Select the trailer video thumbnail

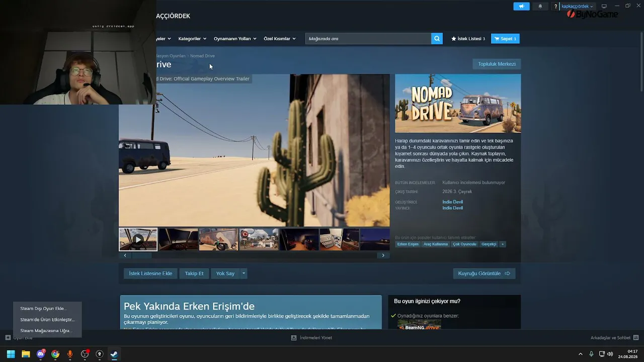(138, 239)
